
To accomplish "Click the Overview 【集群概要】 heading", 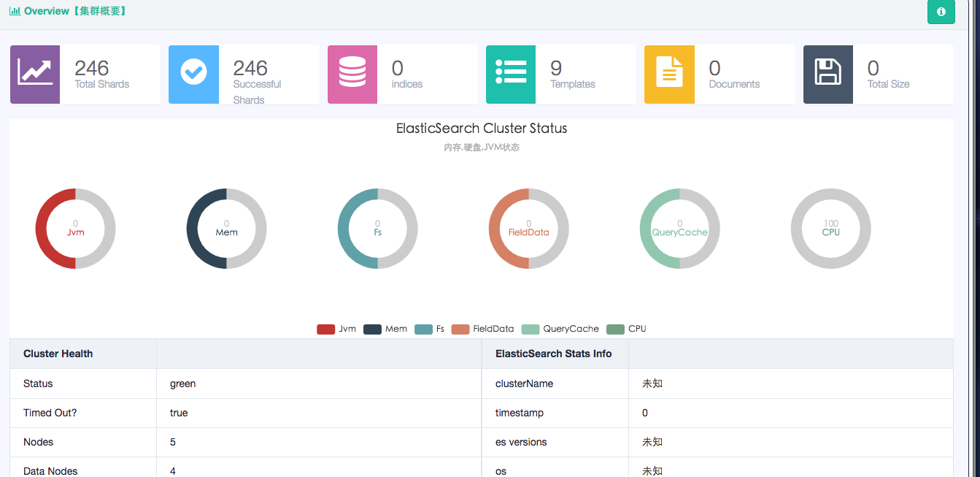I will tap(76, 11).
